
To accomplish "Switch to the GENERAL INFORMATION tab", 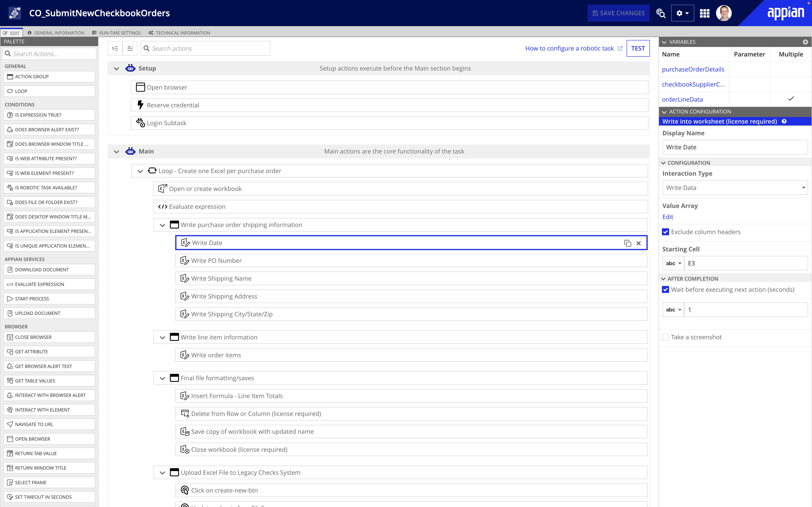I will (56, 32).
